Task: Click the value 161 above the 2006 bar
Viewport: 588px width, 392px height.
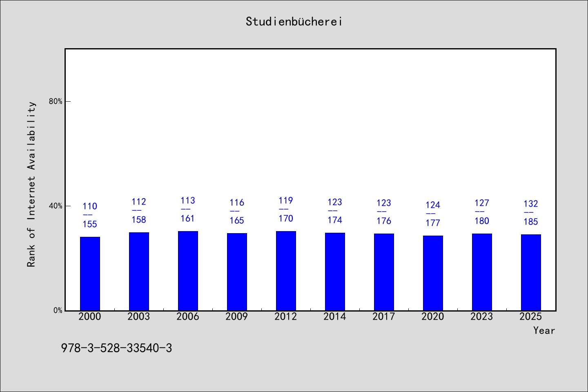Action: (188, 218)
